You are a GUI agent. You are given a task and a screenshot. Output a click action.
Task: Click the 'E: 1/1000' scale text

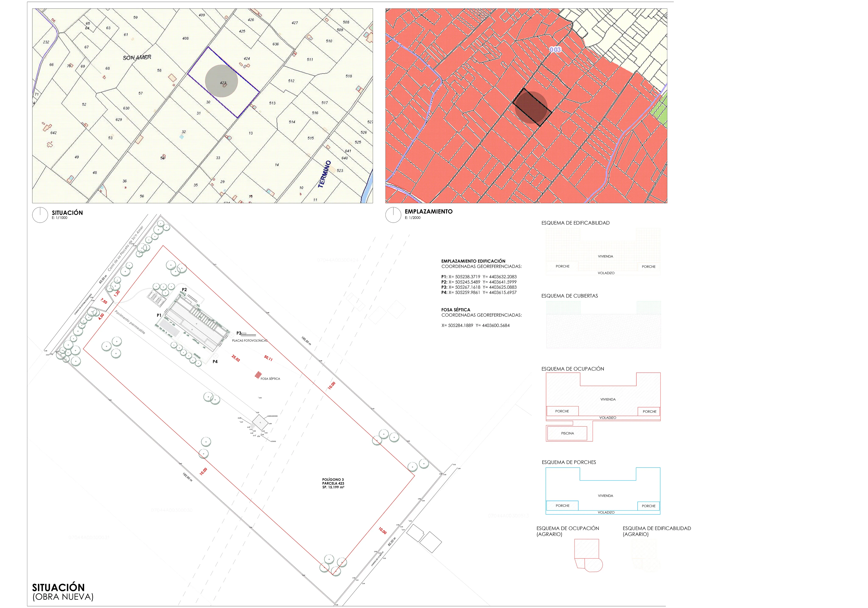pos(60,218)
